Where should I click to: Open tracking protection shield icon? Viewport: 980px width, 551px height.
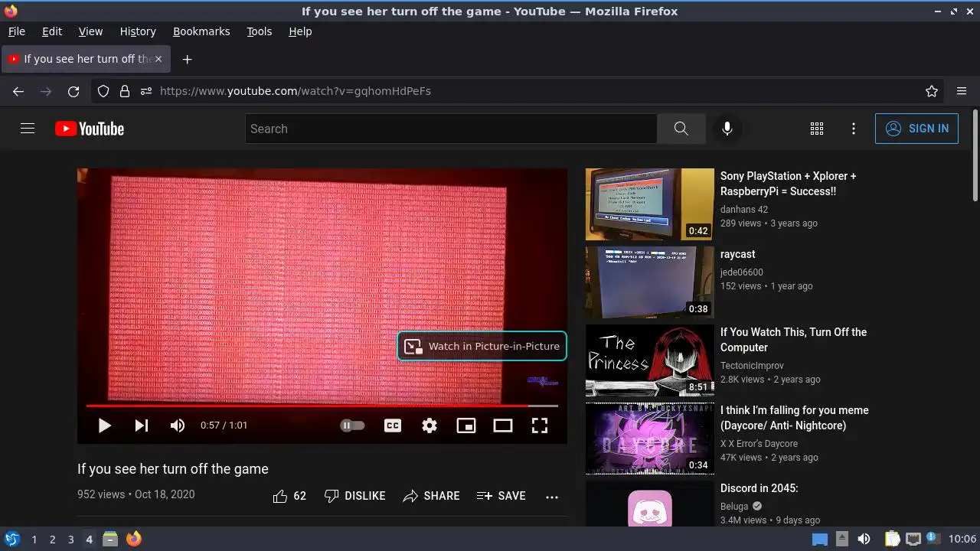(103, 91)
